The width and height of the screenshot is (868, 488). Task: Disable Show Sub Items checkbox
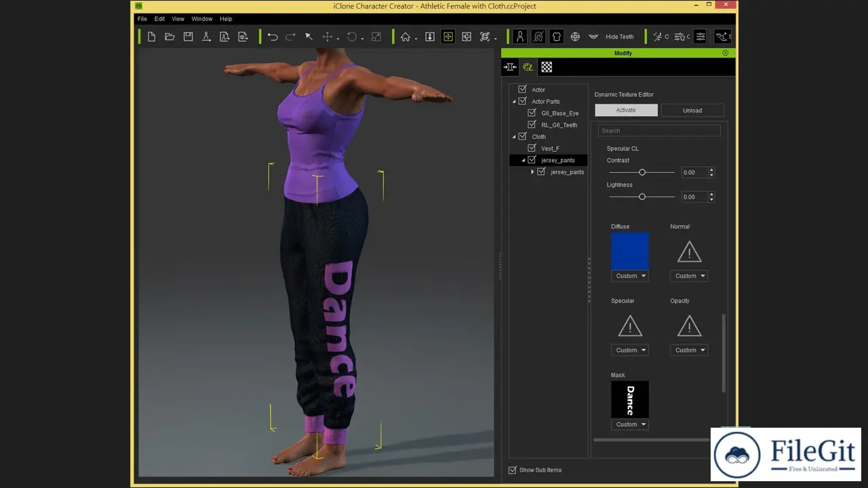click(x=513, y=470)
